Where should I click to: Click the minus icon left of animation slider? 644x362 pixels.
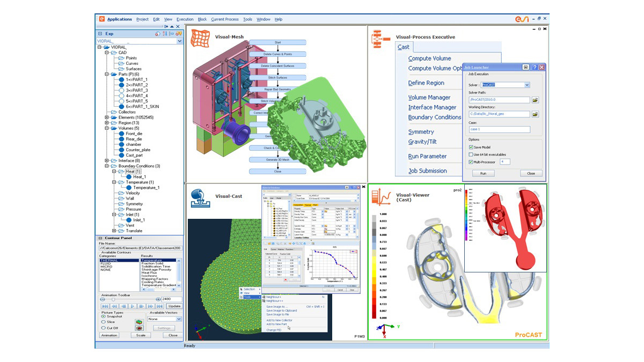tap(103, 299)
